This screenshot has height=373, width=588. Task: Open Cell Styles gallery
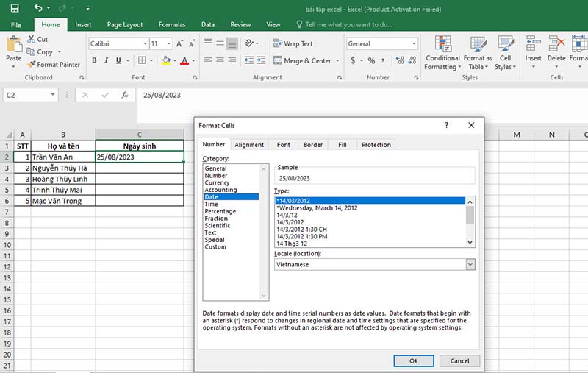coord(505,53)
